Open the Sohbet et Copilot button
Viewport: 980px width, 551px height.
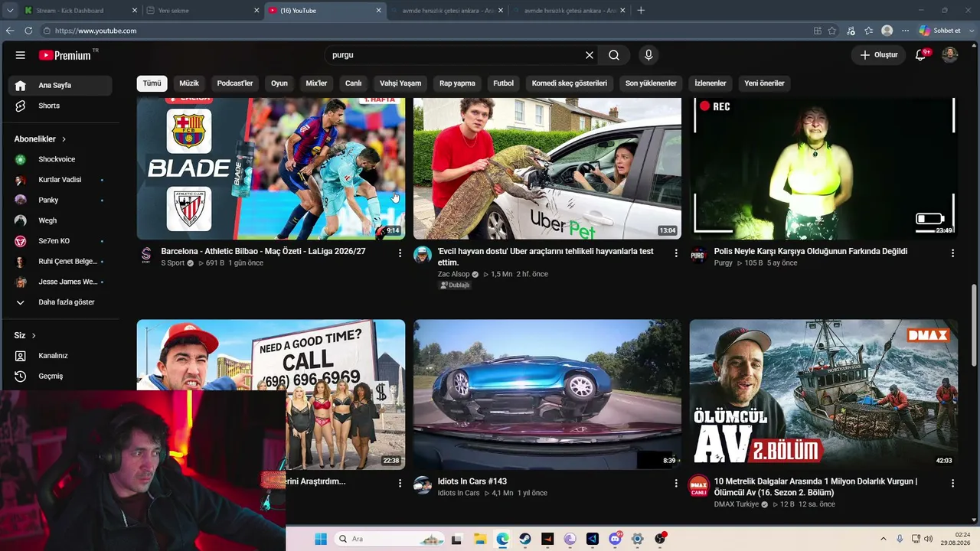coord(940,31)
